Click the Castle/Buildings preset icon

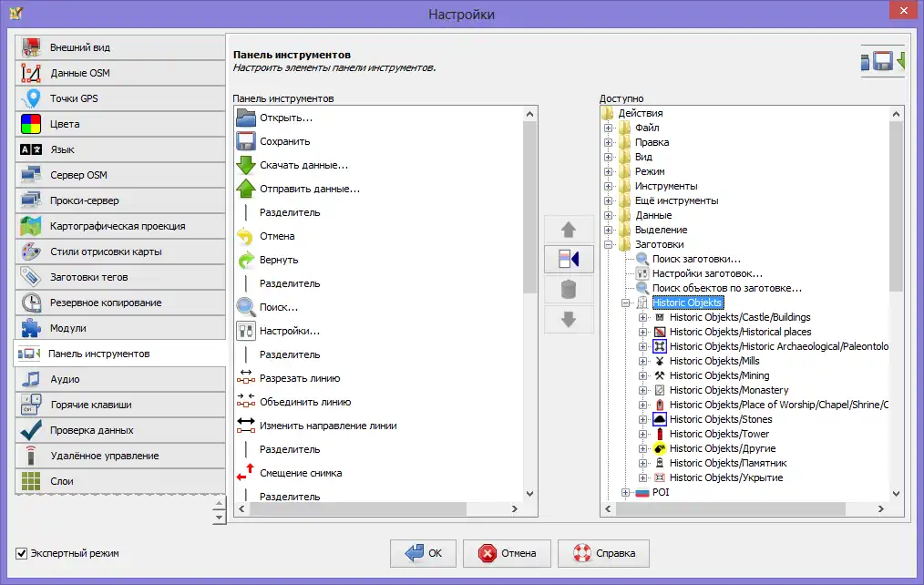[x=660, y=317]
